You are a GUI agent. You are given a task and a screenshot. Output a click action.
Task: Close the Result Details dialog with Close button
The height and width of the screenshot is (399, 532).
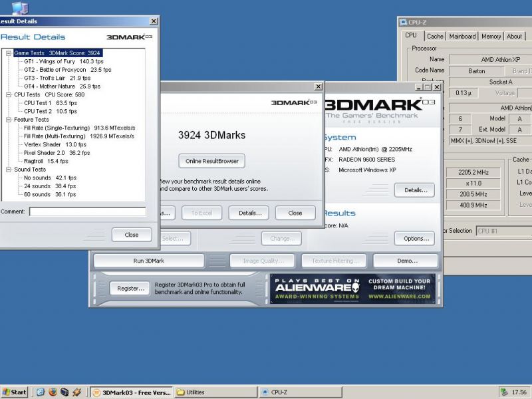click(132, 235)
